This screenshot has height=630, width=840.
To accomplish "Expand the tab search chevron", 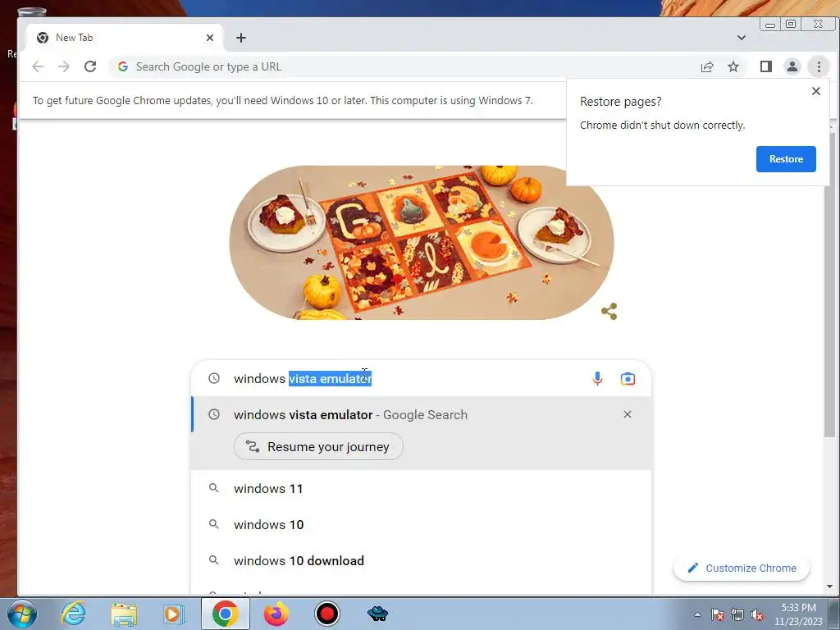I will pyautogui.click(x=742, y=38).
